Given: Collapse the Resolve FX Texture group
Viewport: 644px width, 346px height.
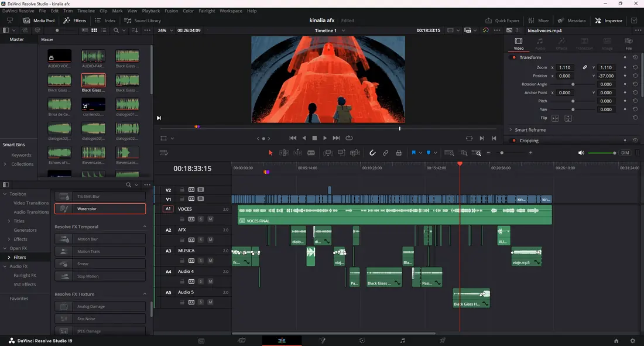Looking at the screenshot, I should pyautogui.click(x=145, y=294).
